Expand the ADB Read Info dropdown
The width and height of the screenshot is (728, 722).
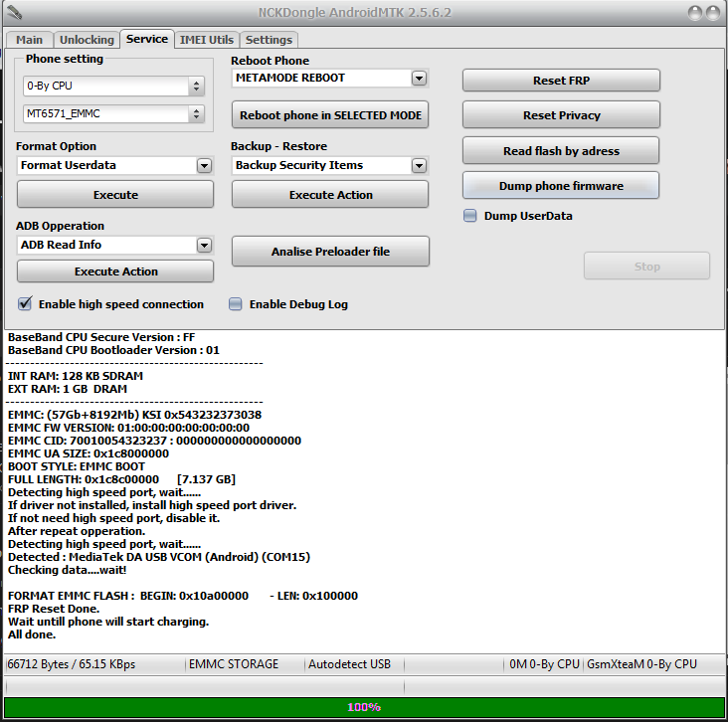pos(204,246)
